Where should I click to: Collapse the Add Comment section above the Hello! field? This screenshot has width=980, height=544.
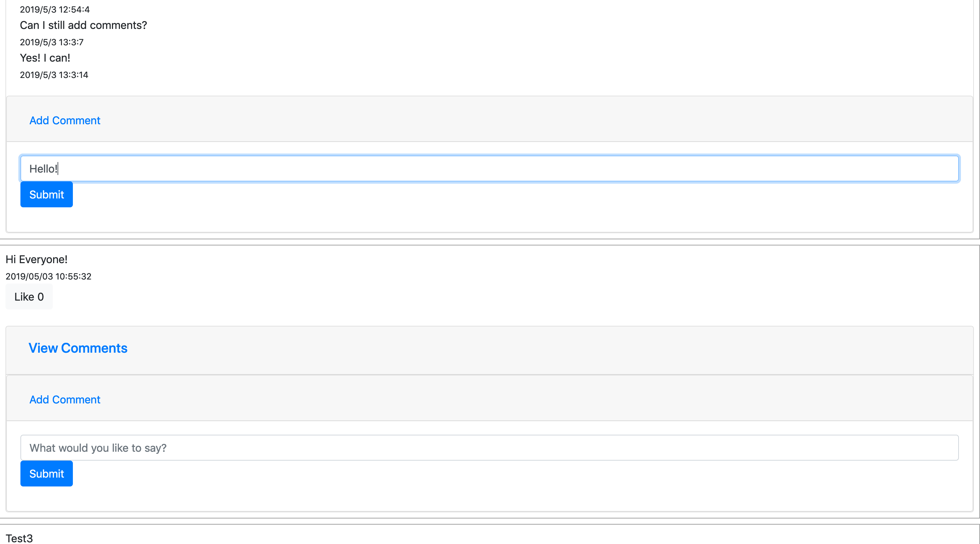click(x=65, y=120)
